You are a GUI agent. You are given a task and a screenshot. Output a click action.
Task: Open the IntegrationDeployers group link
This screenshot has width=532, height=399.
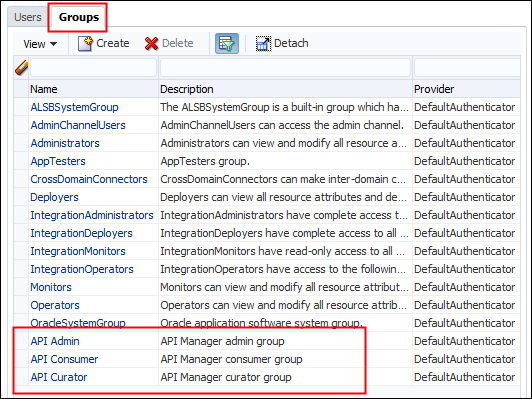(81, 233)
